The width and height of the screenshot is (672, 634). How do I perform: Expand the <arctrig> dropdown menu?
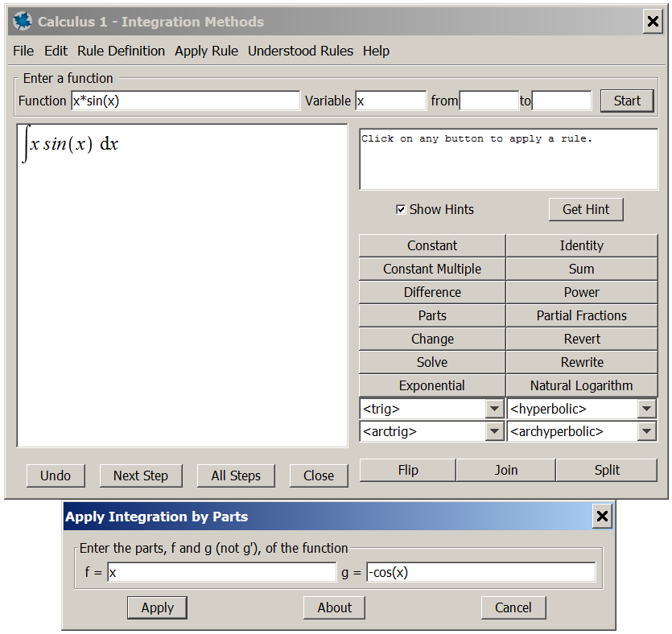tap(495, 432)
